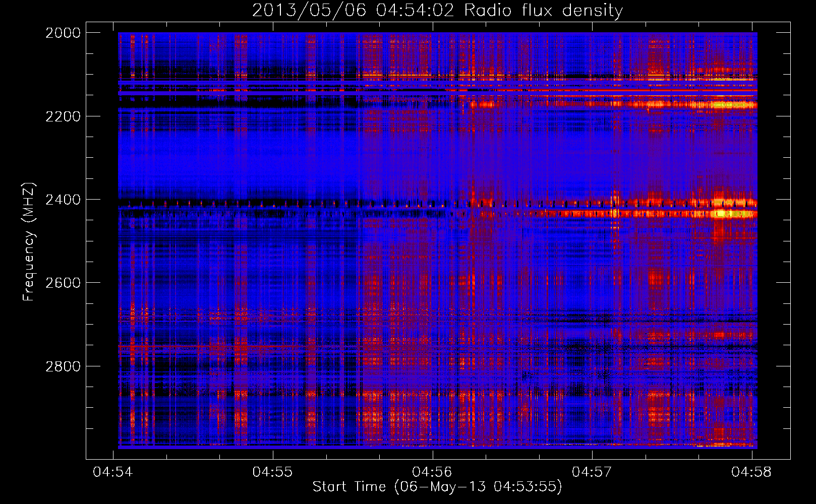Screen dimensions: 816x504
Task: Click the '2400' frequency axis label
Action: point(63,200)
